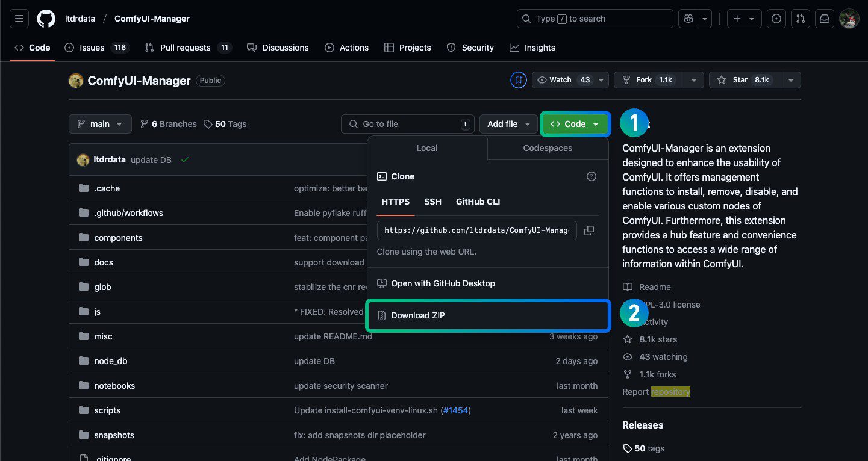Viewport: 868px width, 461px height.
Task: Switch to the Codespaces tab
Action: (548, 148)
